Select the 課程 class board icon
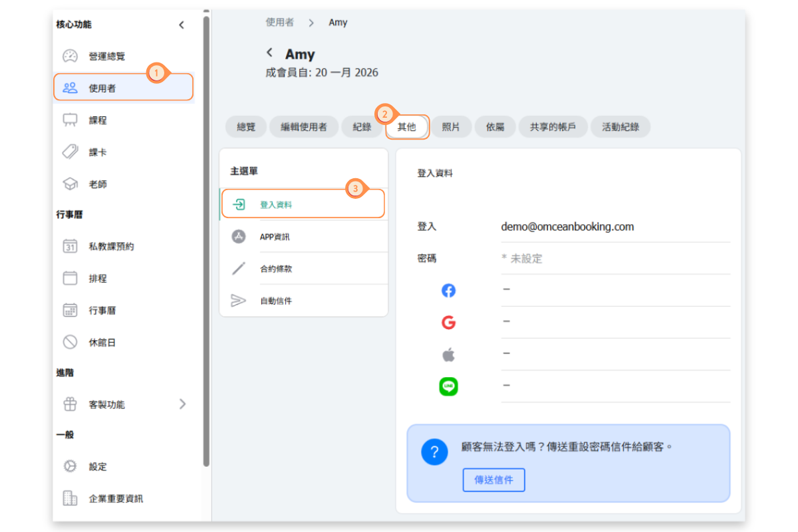Viewport: 798px width, 532px height. pos(70,120)
